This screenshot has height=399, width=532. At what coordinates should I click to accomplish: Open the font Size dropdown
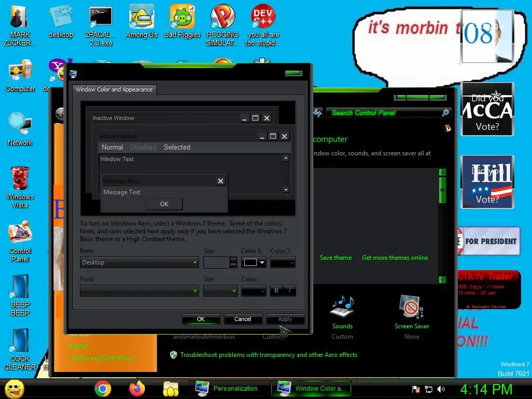220,291
